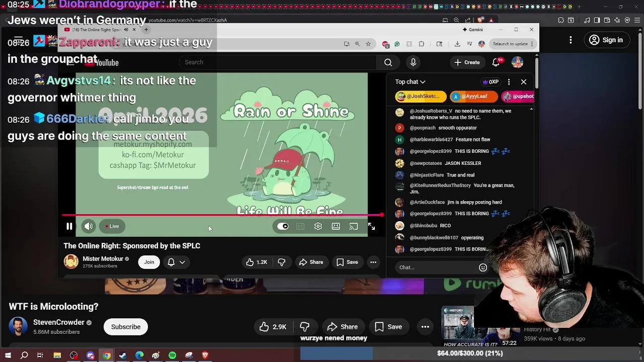Screen dimensions: 644x362
Task: Open three-dot settings beside Sign in
Action: [x=571, y=40]
